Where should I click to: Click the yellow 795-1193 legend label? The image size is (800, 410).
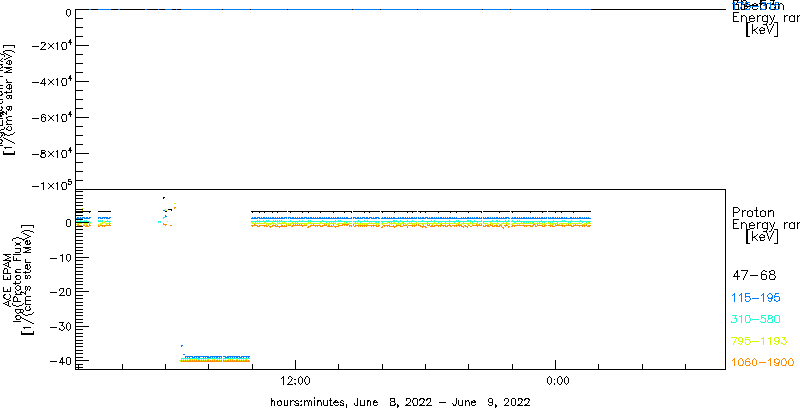[759, 341]
